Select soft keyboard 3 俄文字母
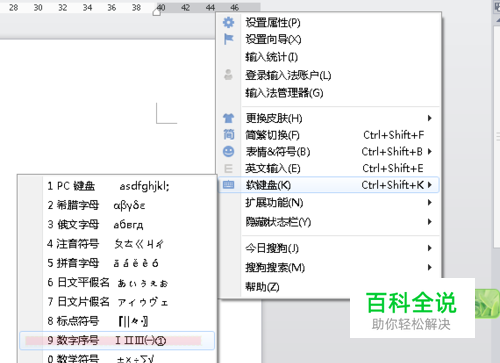The image size is (500, 363). point(117,224)
